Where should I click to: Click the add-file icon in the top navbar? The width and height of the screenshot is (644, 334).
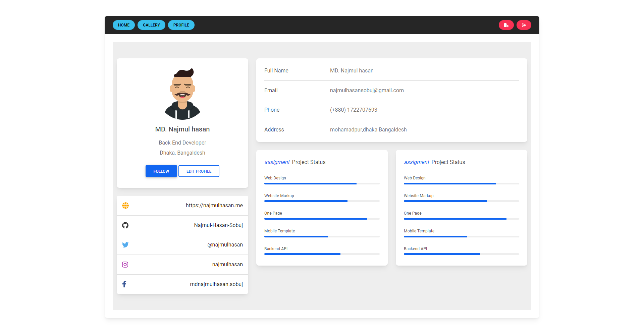pos(506,25)
